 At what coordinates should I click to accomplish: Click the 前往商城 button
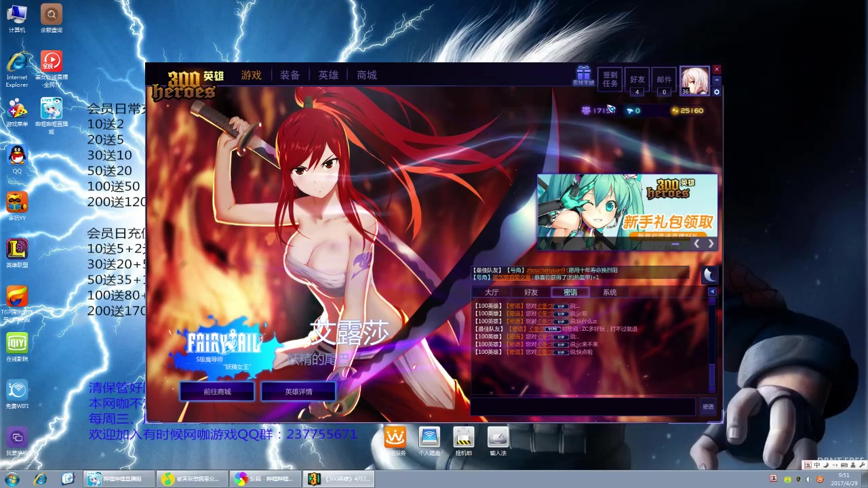217,392
